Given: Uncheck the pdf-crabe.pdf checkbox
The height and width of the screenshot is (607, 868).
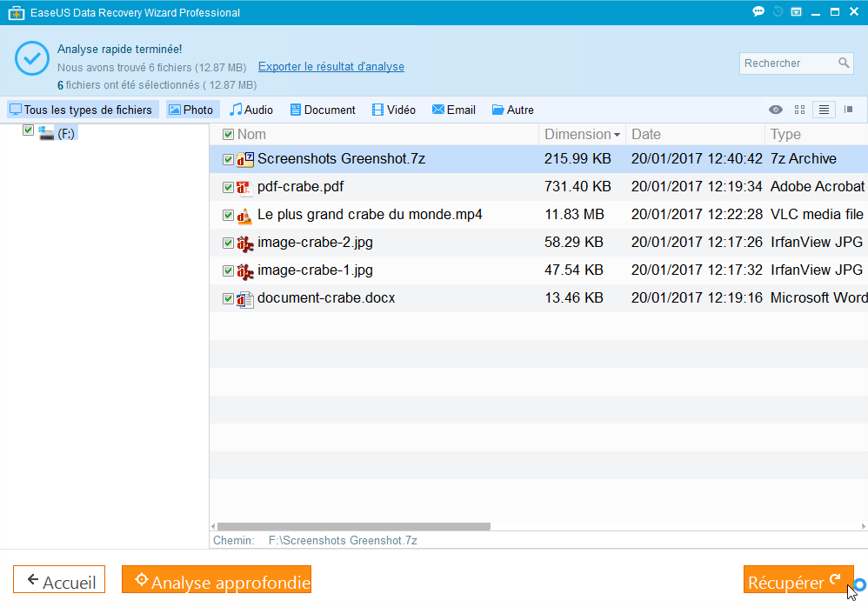Looking at the screenshot, I should [228, 188].
